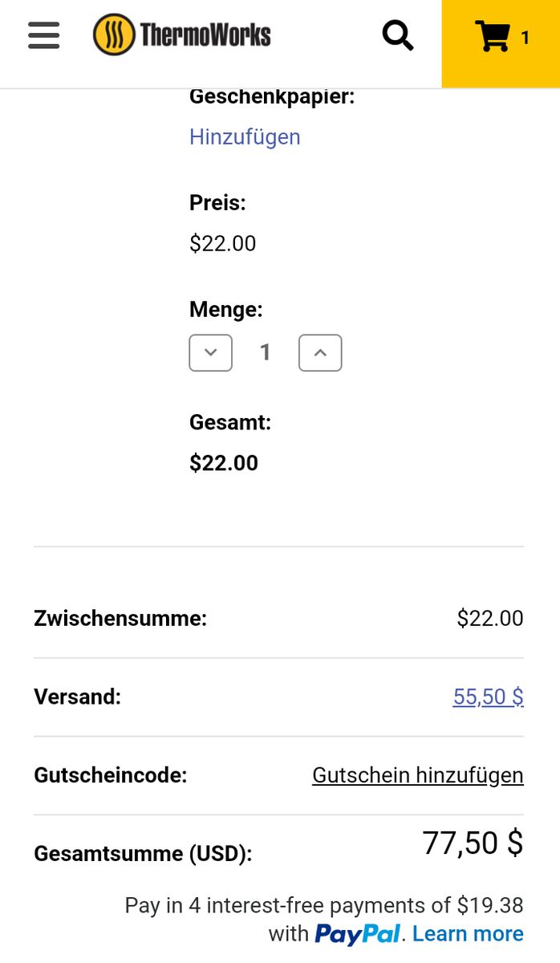Add Geschenkpapier via Hinzufügen link

[245, 137]
